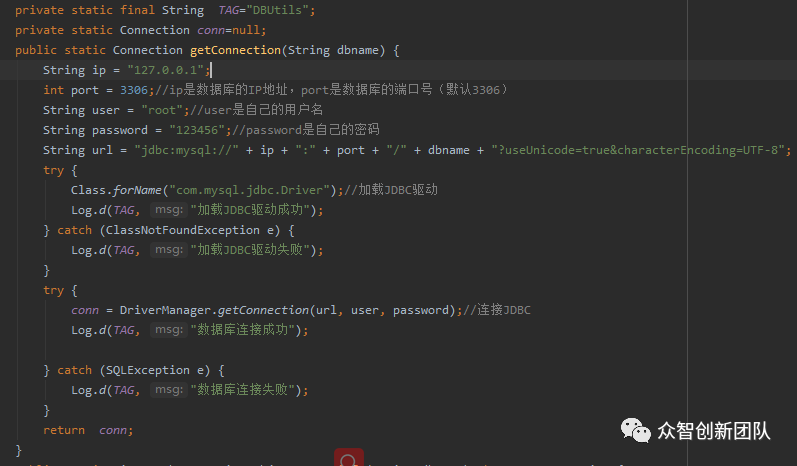The height and width of the screenshot is (466, 797).
Task: Click the return keyword on the return conn line
Action: click(x=64, y=430)
